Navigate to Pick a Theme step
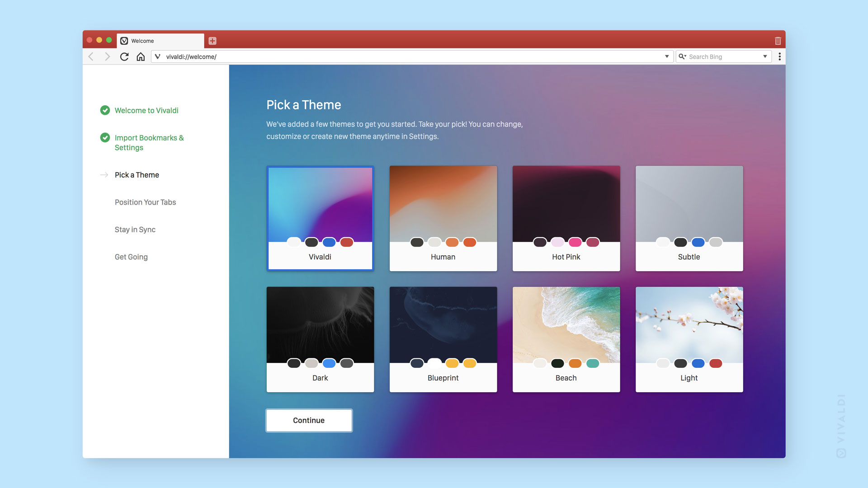 point(137,174)
